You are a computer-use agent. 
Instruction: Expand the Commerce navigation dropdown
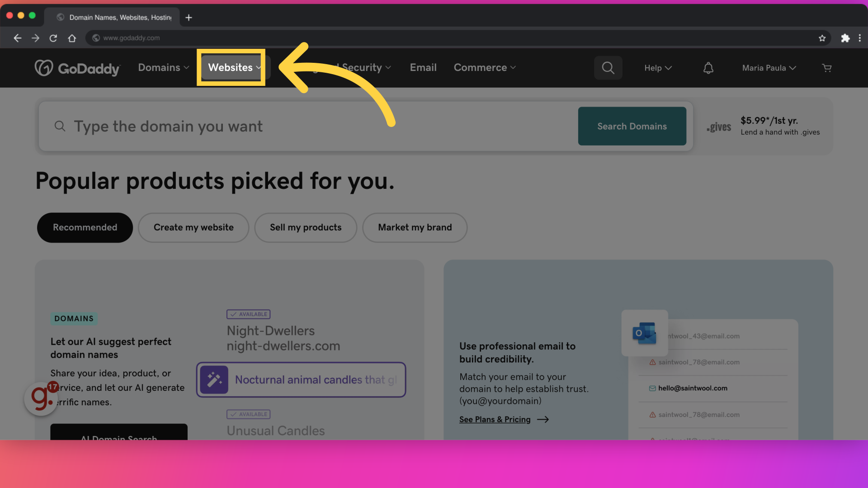485,67
